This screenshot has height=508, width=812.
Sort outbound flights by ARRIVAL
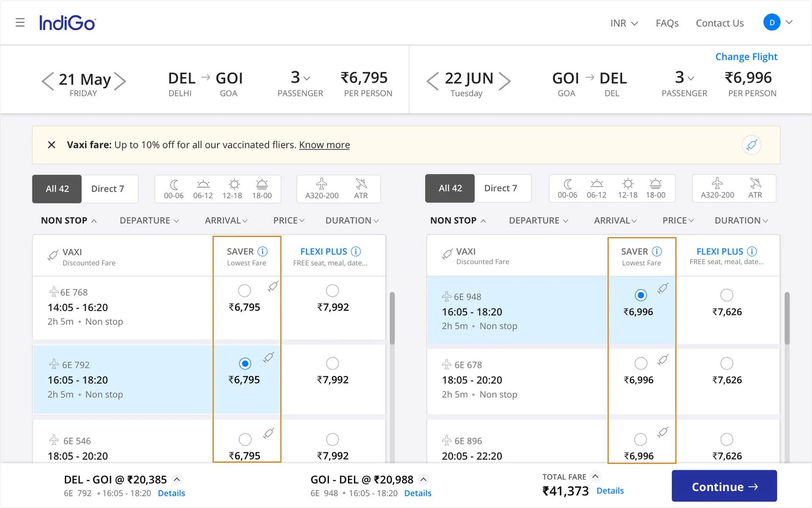226,221
